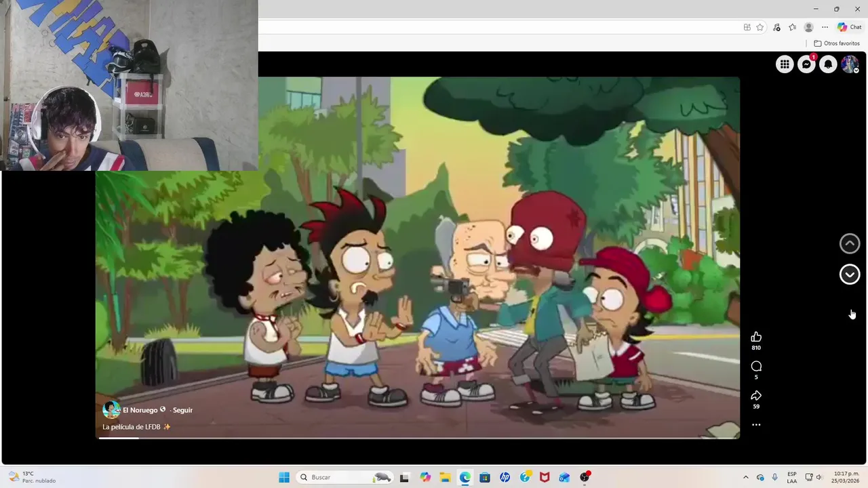Open the HP app on taskbar
868x488 pixels.
[x=505, y=477]
